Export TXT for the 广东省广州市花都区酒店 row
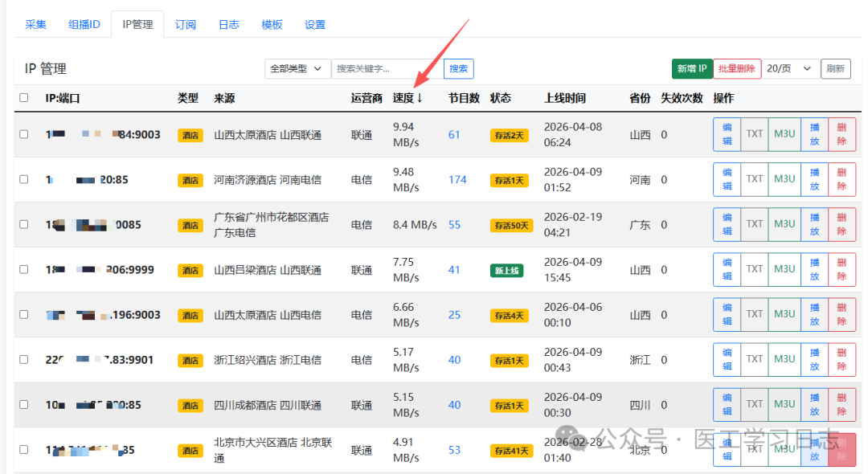The height and width of the screenshot is (474, 868). tap(754, 224)
